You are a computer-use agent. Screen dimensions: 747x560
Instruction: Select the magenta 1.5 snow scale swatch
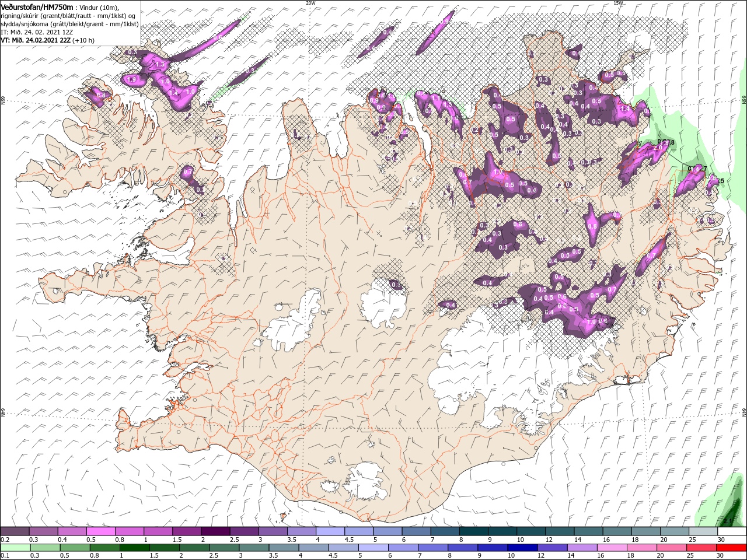pyautogui.click(x=187, y=531)
